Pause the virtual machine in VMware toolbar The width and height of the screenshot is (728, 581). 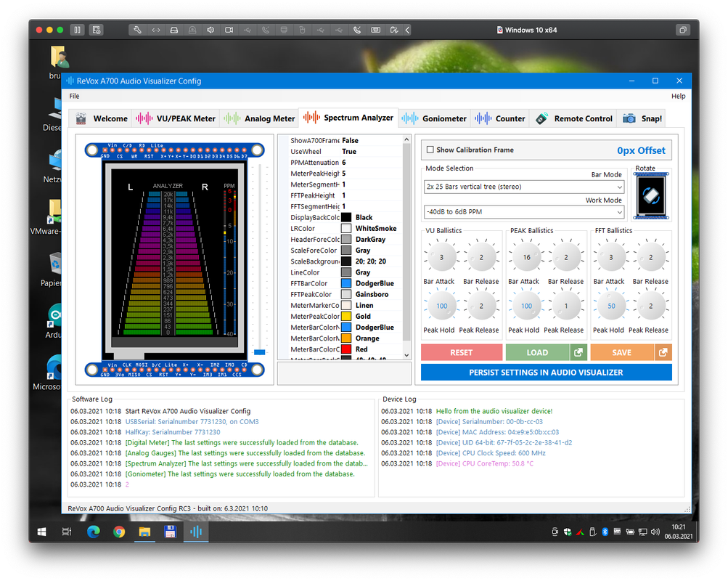(x=77, y=30)
